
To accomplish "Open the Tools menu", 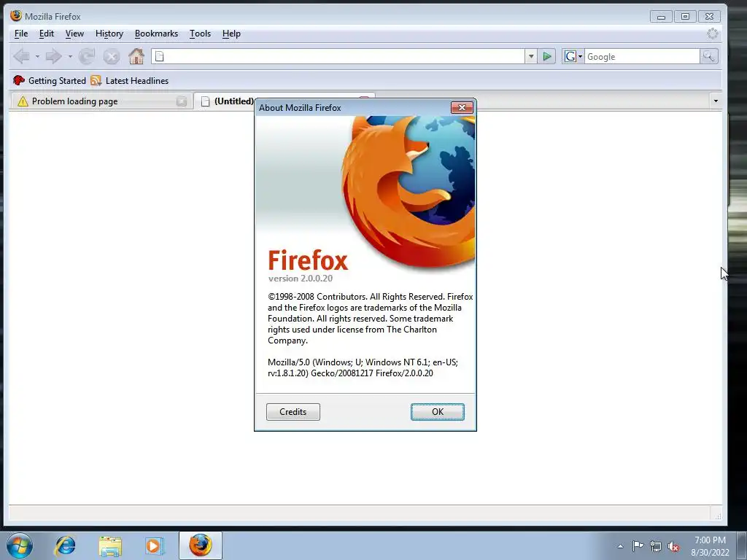I will [x=200, y=34].
